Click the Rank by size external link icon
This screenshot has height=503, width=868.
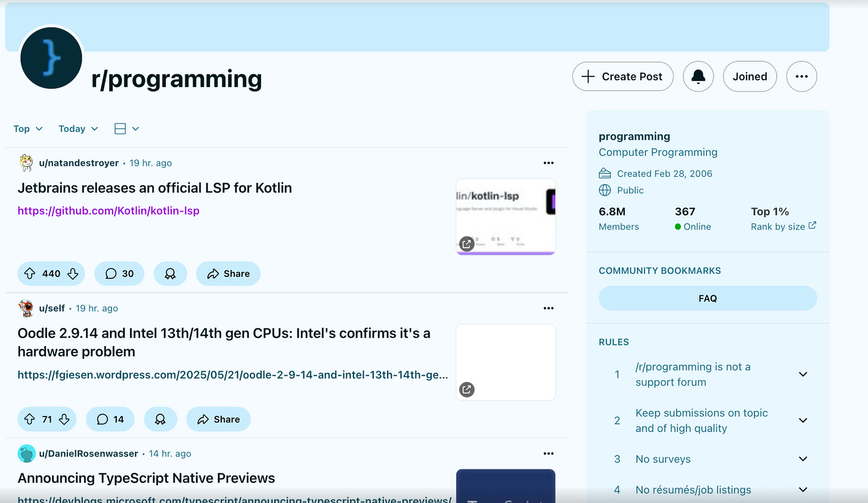812,226
